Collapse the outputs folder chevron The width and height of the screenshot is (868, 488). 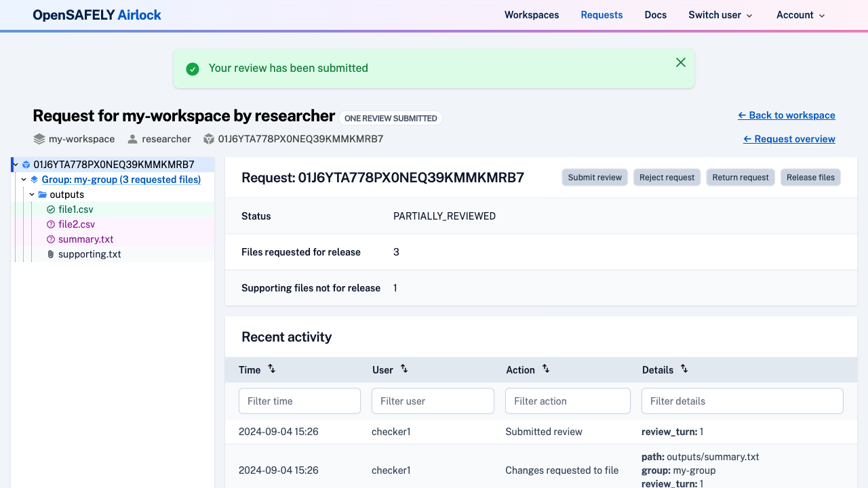(32, 195)
